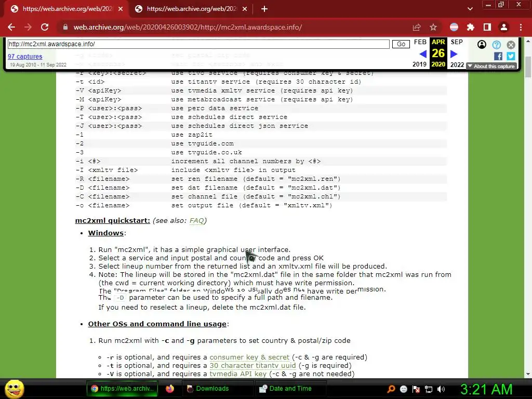
Task: Select year 2022 in Wayback toolbar
Action: click(457, 64)
